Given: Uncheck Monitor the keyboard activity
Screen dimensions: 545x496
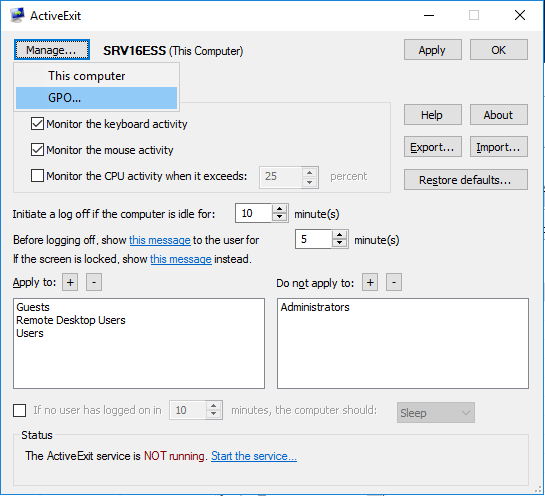Looking at the screenshot, I should point(37,124).
